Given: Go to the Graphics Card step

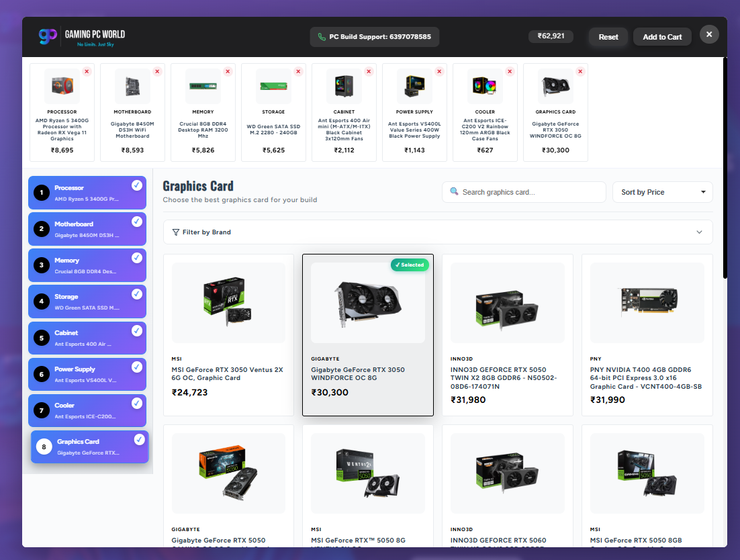Looking at the screenshot, I should click(x=90, y=447).
